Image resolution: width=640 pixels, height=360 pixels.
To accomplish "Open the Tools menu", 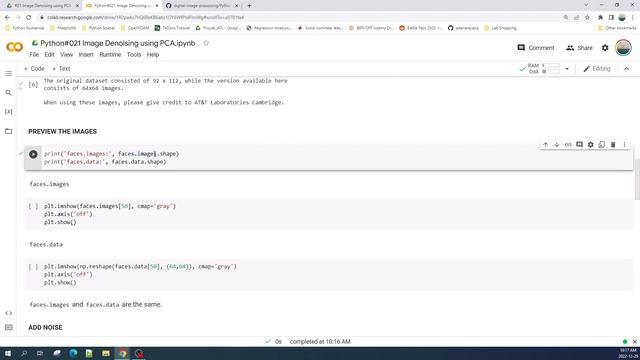I will pos(134,54).
